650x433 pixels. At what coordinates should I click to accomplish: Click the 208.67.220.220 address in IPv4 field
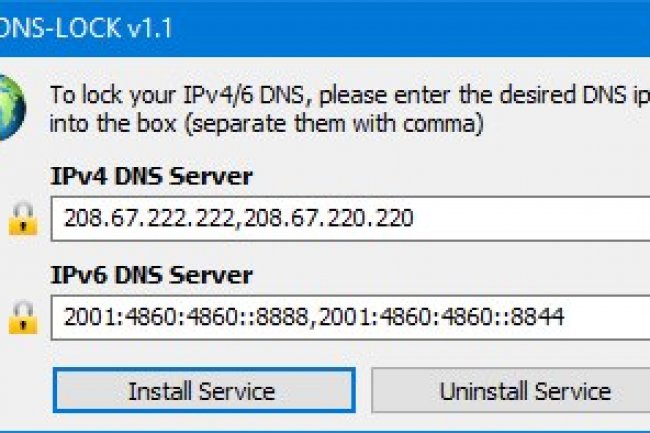click(326, 218)
